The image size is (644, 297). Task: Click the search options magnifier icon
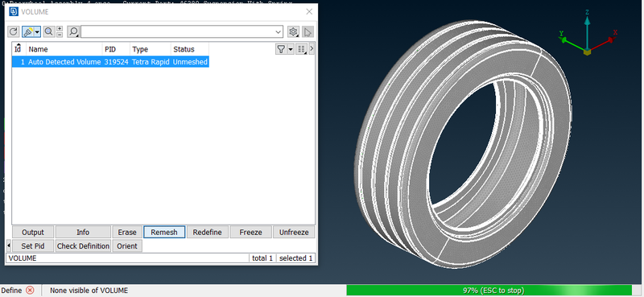point(73,31)
